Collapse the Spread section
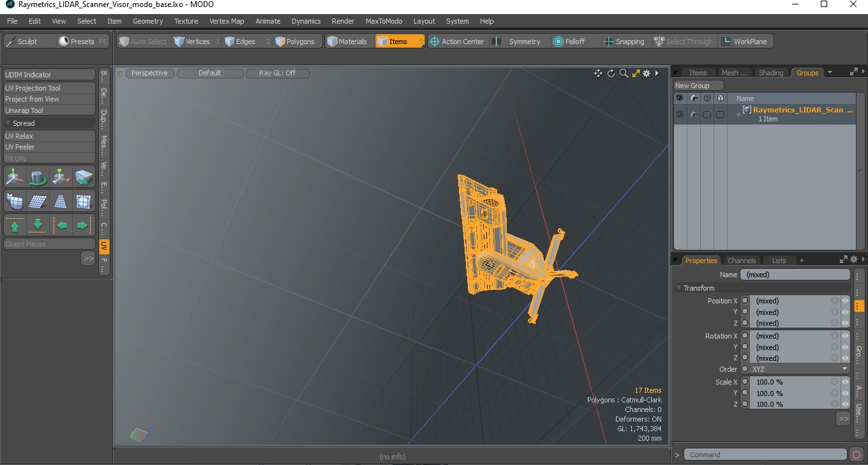Viewport: 868px width, 465px height. [x=8, y=123]
